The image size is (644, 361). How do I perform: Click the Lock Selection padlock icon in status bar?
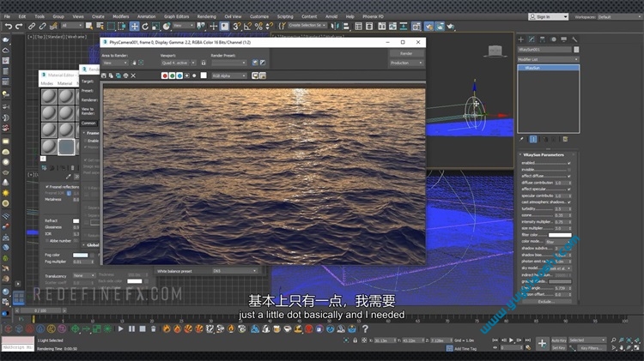point(355,340)
